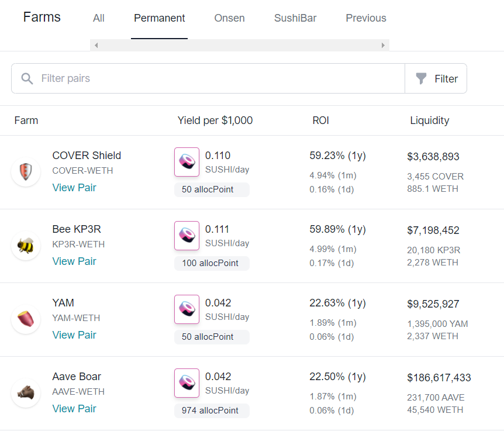Click the 885.1 WETH reserve amount

pyautogui.click(x=433, y=189)
